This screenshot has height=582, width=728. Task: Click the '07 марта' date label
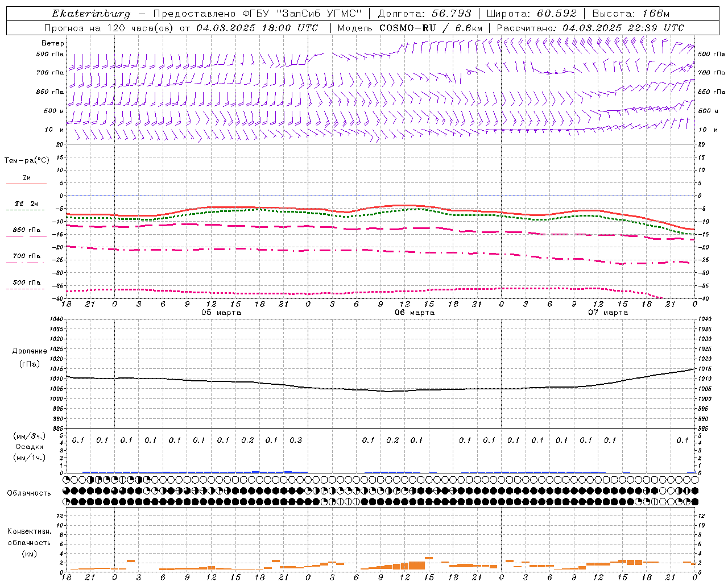click(608, 313)
